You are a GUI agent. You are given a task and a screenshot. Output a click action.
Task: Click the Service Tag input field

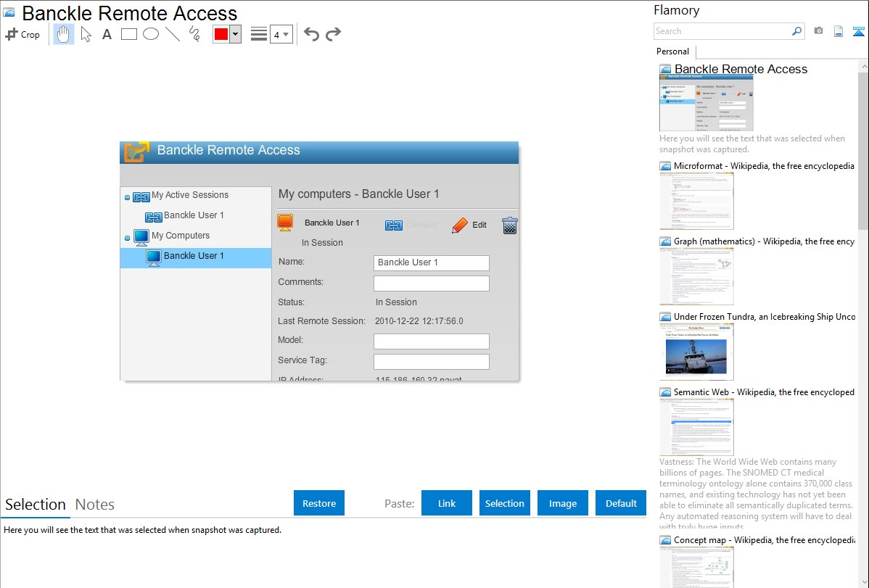pos(431,361)
